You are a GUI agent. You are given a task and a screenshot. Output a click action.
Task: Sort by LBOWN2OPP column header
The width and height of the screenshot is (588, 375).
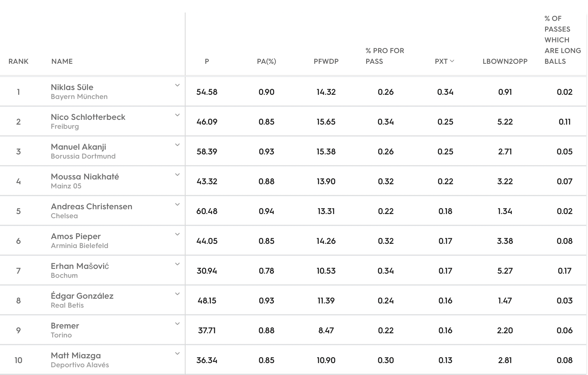(505, 61)
